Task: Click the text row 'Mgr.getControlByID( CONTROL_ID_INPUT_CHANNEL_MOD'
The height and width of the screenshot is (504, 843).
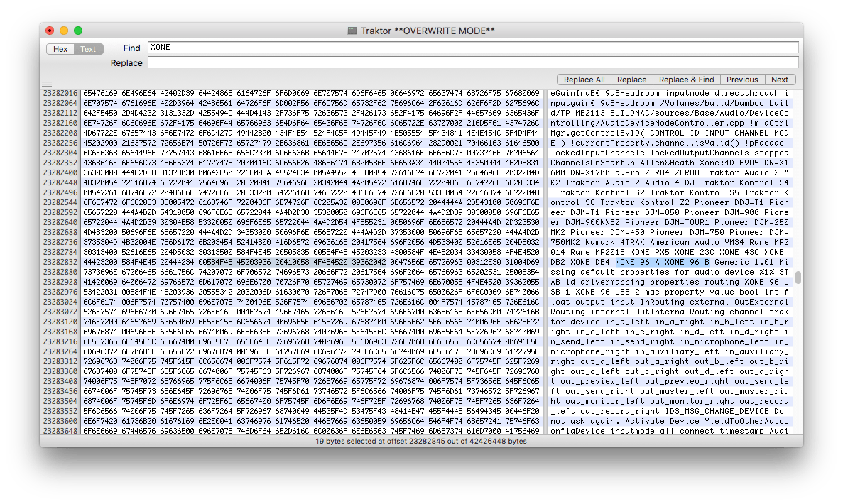Action: pyautogui.click(x=669, y=133)
